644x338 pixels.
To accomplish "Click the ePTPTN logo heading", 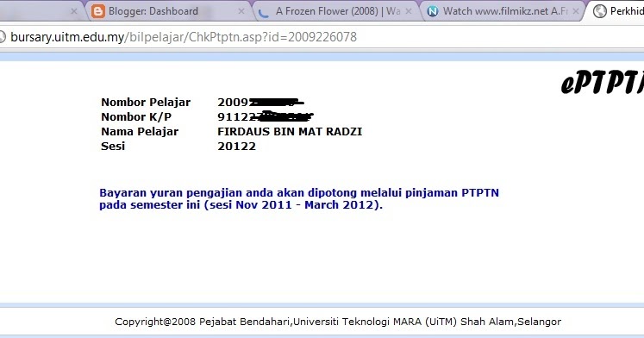I will 602,82.
